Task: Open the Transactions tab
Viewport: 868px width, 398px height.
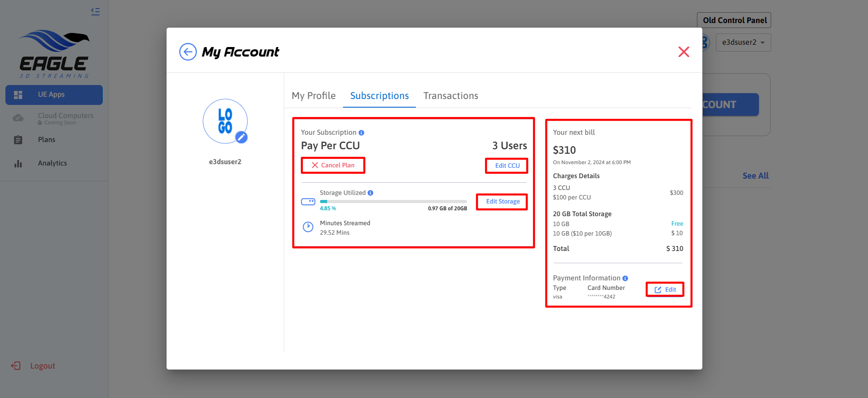Action: (x=450, y=96)
